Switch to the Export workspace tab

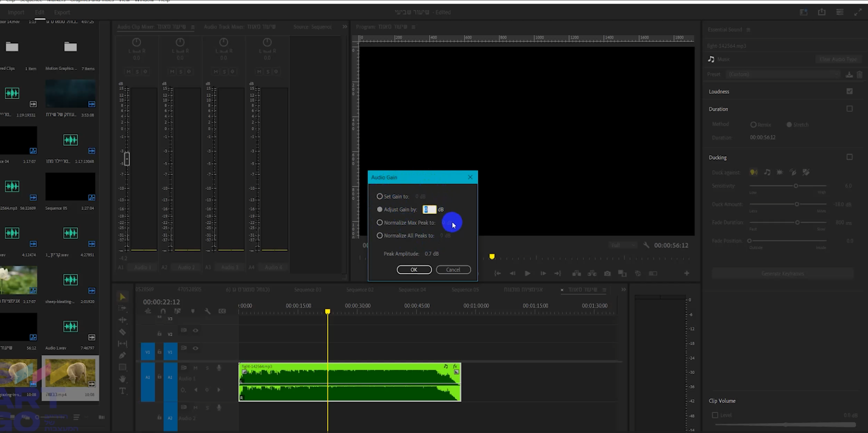click(62, 12)
